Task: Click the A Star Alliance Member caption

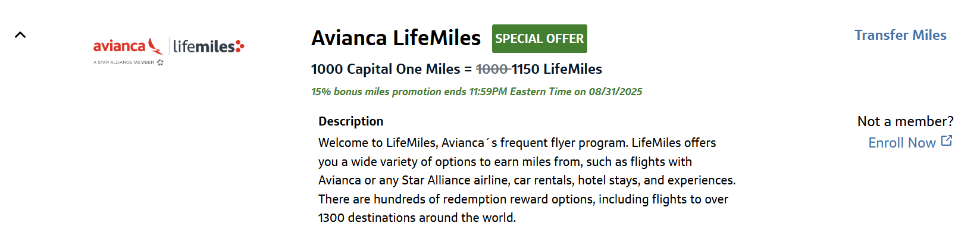Action: pos(124,62)
